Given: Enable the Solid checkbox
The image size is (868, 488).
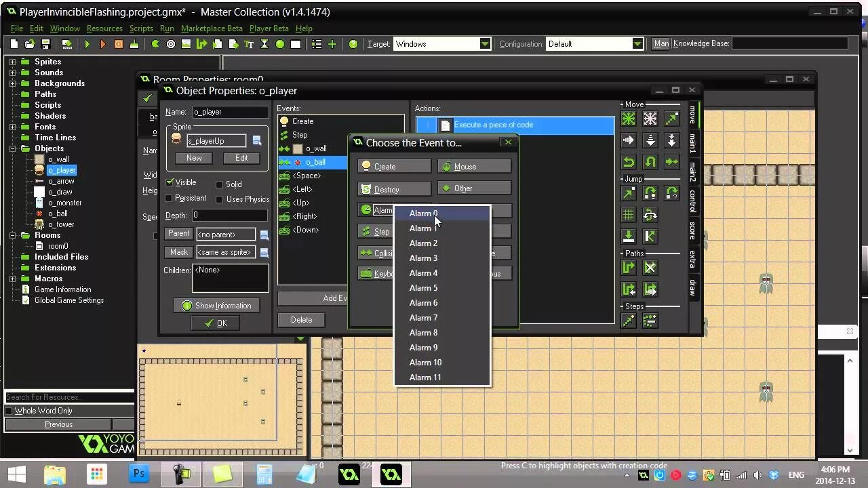Looking at the screenshot, I should (x=219, y=184).
